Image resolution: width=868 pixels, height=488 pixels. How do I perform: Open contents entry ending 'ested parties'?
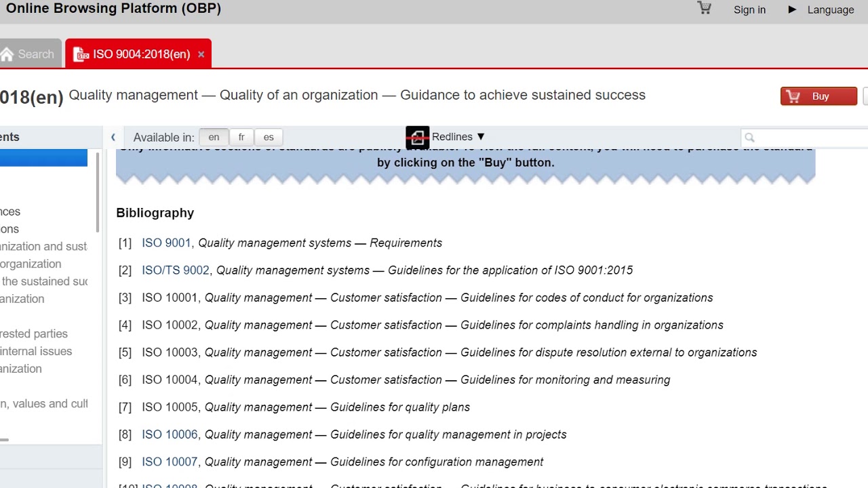[34, 333]
